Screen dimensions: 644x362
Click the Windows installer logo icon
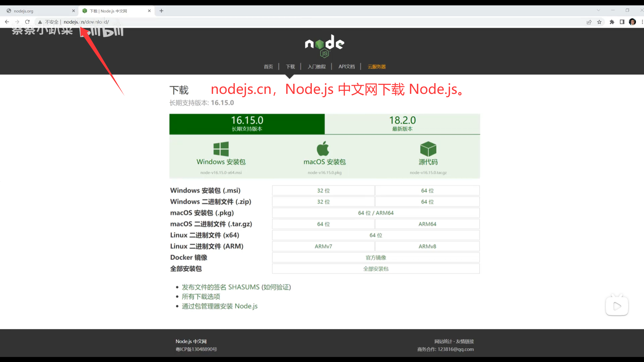[x=221, y=149]
